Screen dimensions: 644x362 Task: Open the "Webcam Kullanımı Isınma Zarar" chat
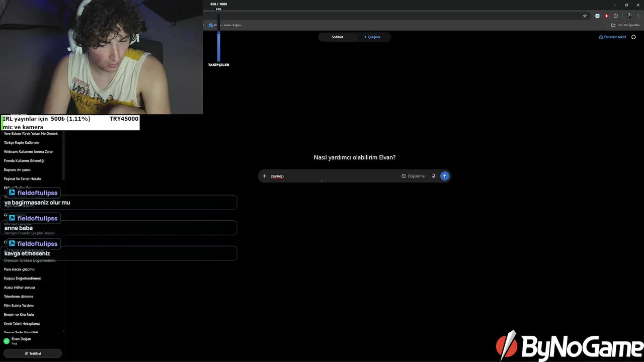[28, 152]
